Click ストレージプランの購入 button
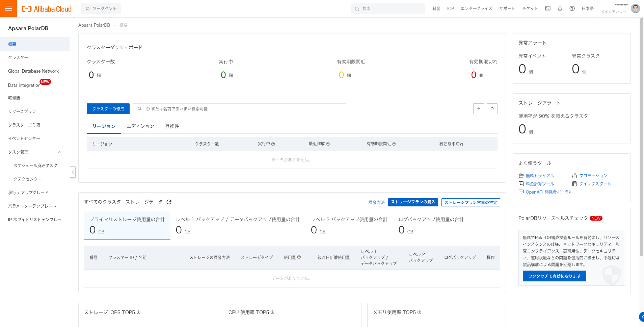 click(x=413, y=202)
